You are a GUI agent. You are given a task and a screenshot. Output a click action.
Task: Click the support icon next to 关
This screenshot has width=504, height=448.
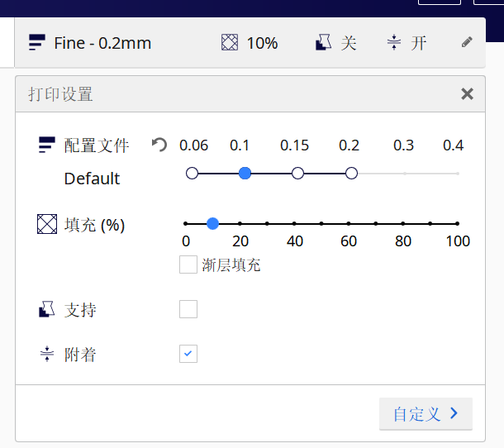(323, 42)
